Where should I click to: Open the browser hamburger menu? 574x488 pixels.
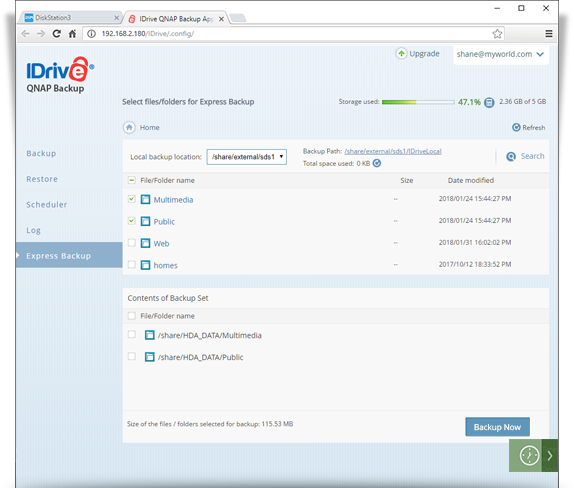549,34
